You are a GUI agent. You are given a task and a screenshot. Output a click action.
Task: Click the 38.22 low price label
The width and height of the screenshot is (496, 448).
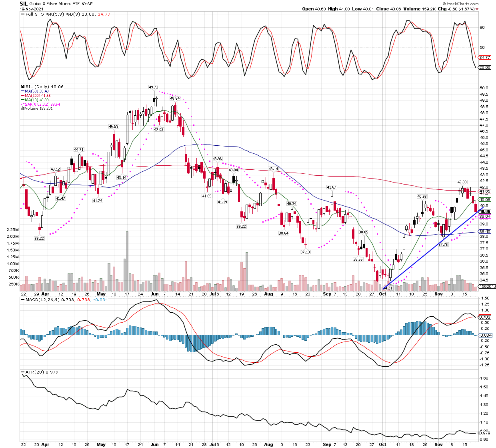[39, 239]
